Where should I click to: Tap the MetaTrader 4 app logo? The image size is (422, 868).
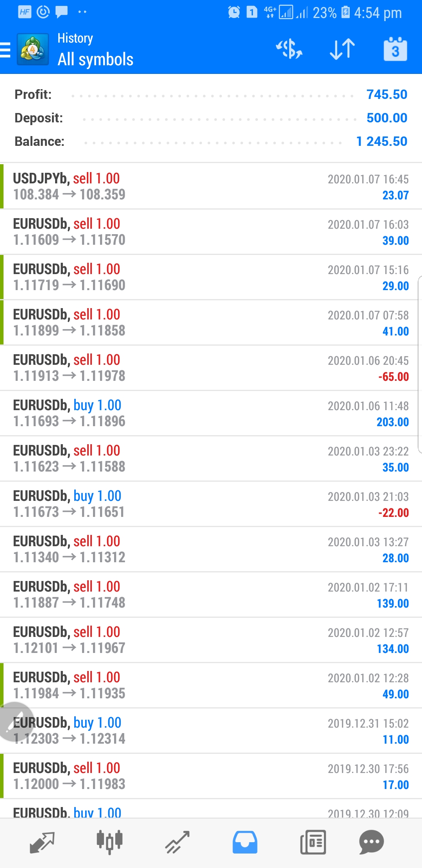33,49
